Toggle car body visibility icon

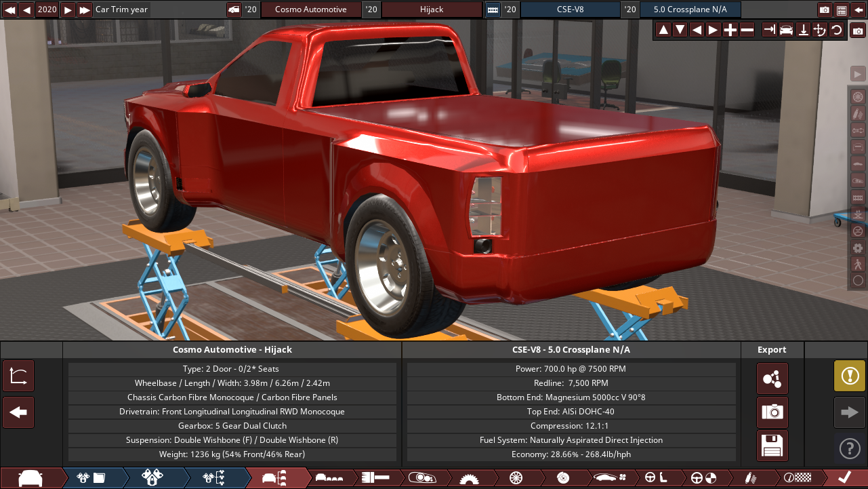click(x=858, y=163)
